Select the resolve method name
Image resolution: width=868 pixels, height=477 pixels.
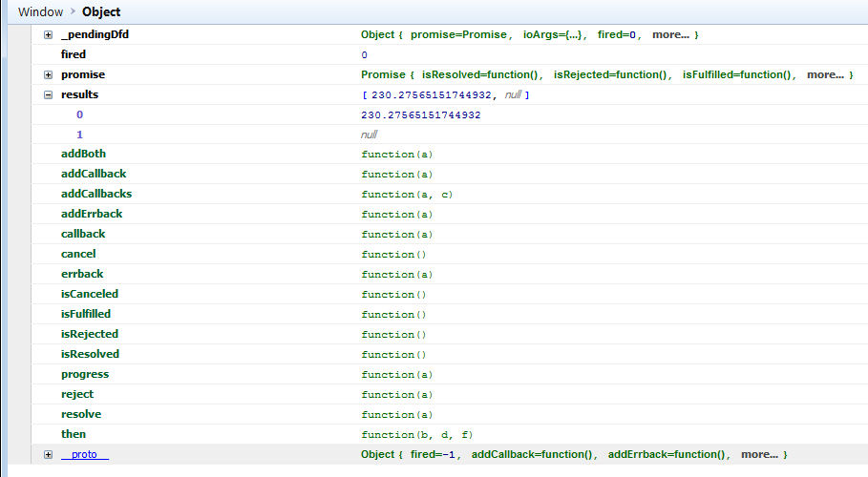coord(81,414)
